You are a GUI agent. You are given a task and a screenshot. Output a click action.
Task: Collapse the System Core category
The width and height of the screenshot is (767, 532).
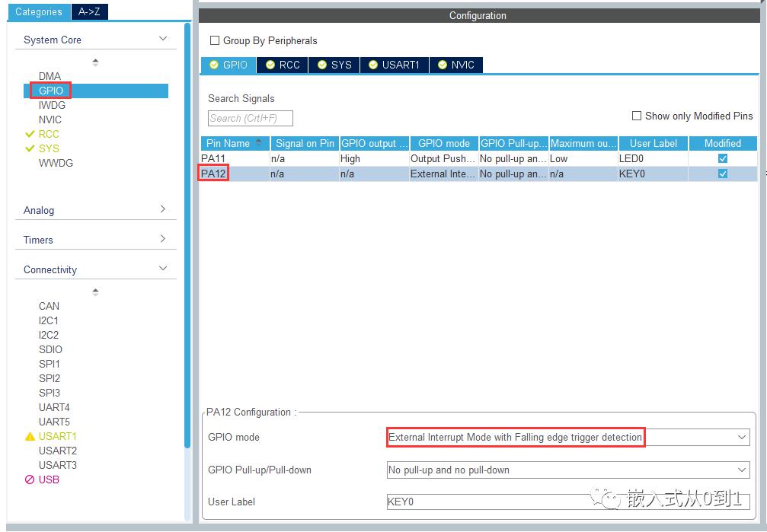(x=164, y=39)
